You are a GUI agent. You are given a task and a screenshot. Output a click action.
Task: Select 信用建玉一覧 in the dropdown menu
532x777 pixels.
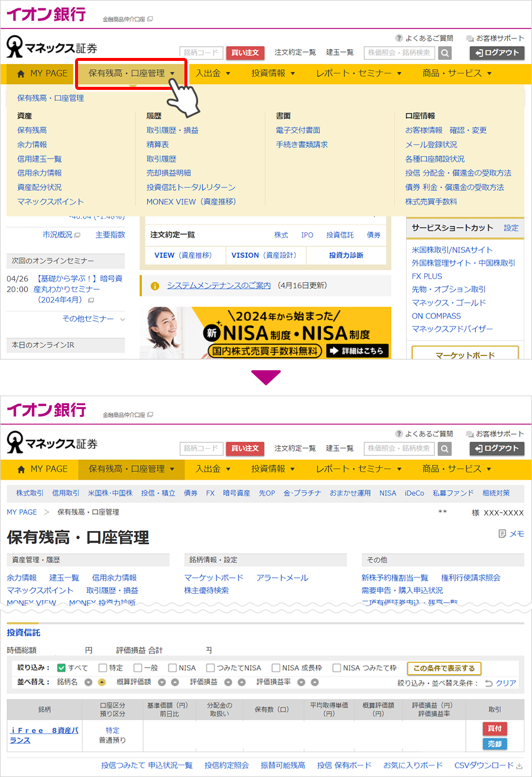[40, 158]
